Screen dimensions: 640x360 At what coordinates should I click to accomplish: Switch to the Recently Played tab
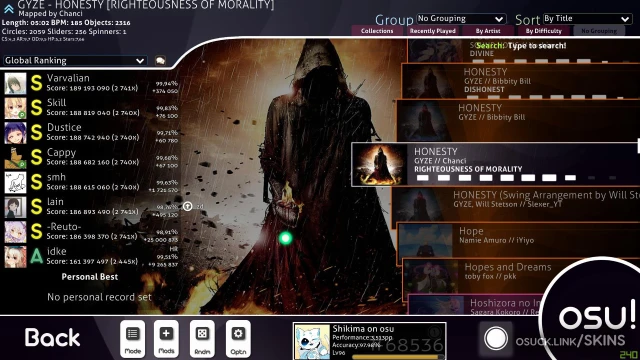click(x=433, y=31)
